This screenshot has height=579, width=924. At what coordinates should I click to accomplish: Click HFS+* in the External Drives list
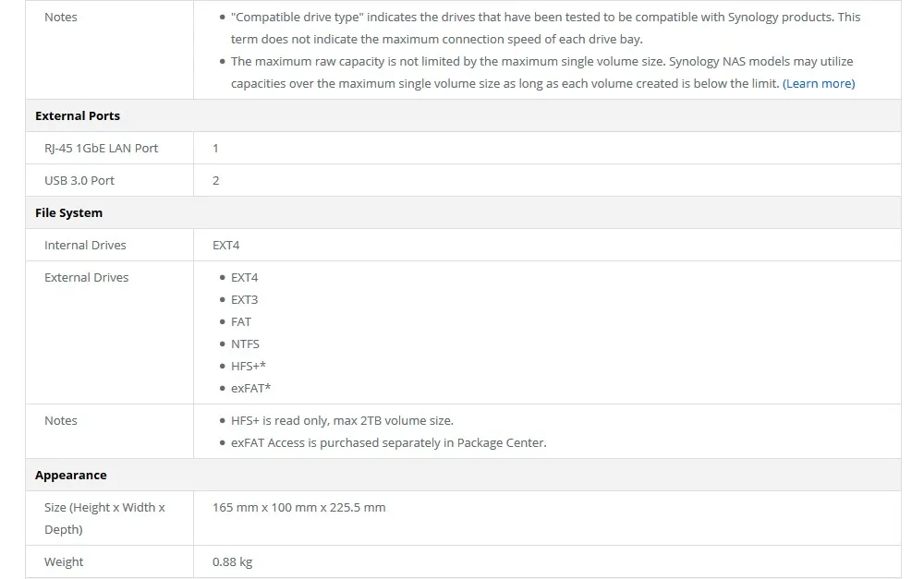point(248,367)
